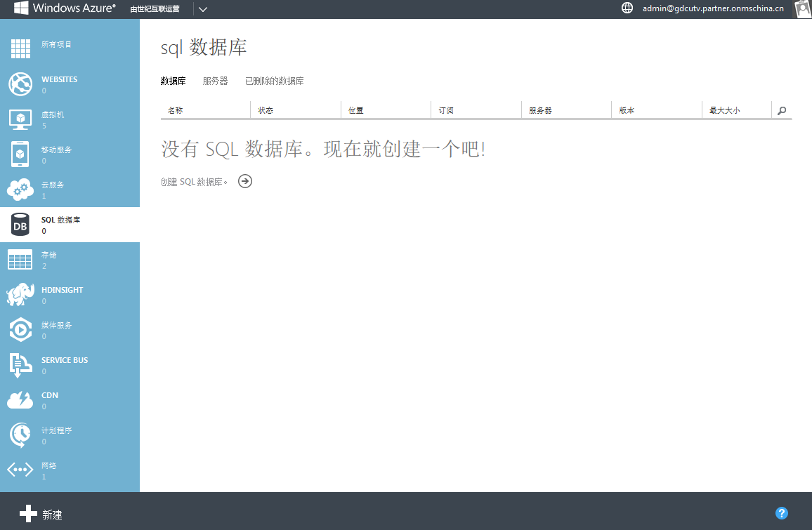Image resolution: width=812 pixels, height=530 pixels.
Task: Select HDINSIGHT label in the sidebar
Action: pos(62,290)
